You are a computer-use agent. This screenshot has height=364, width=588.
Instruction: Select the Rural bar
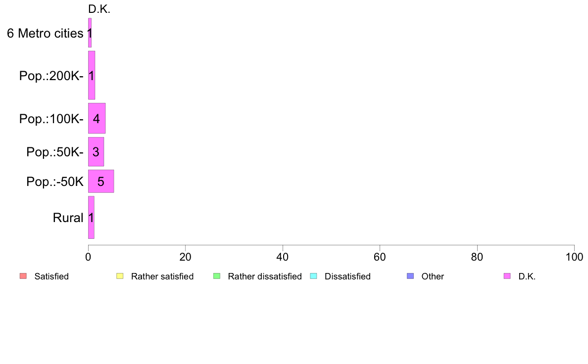(x=91, y=218)
